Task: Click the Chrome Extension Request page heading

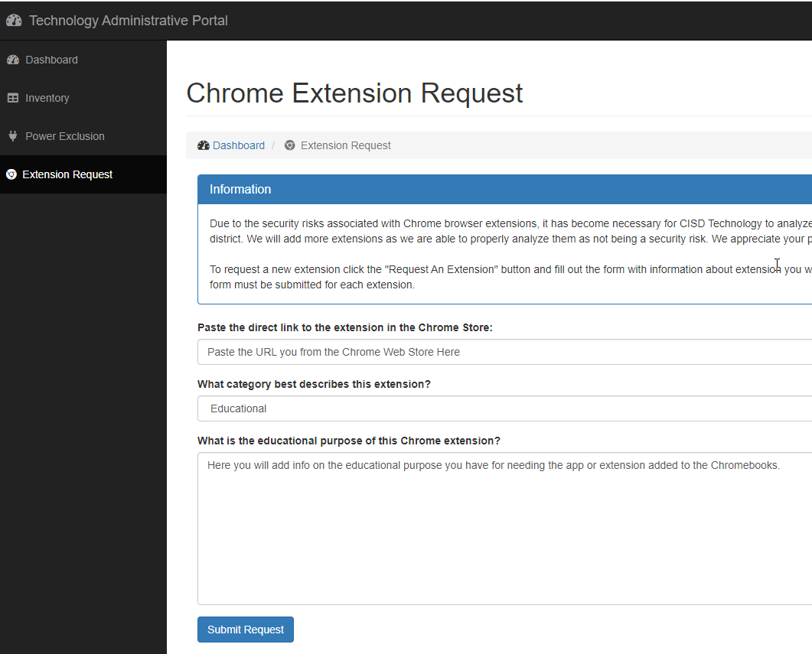Action: coord(354,93)
